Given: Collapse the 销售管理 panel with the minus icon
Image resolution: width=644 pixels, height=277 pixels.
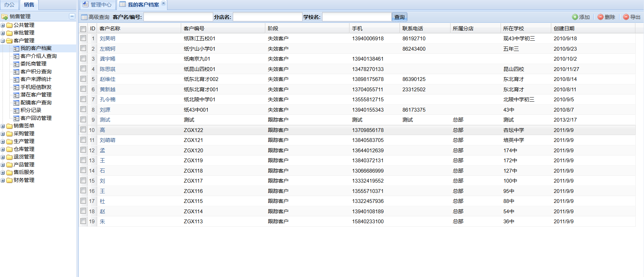Looking at the screenshot, I should [72, 16].
